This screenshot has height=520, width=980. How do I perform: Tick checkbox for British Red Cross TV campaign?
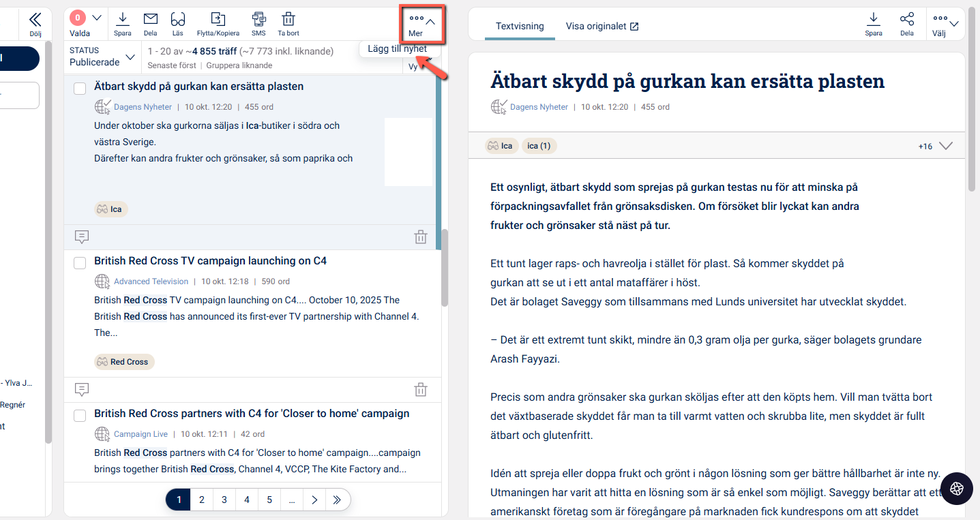click(x=80, y=262)
